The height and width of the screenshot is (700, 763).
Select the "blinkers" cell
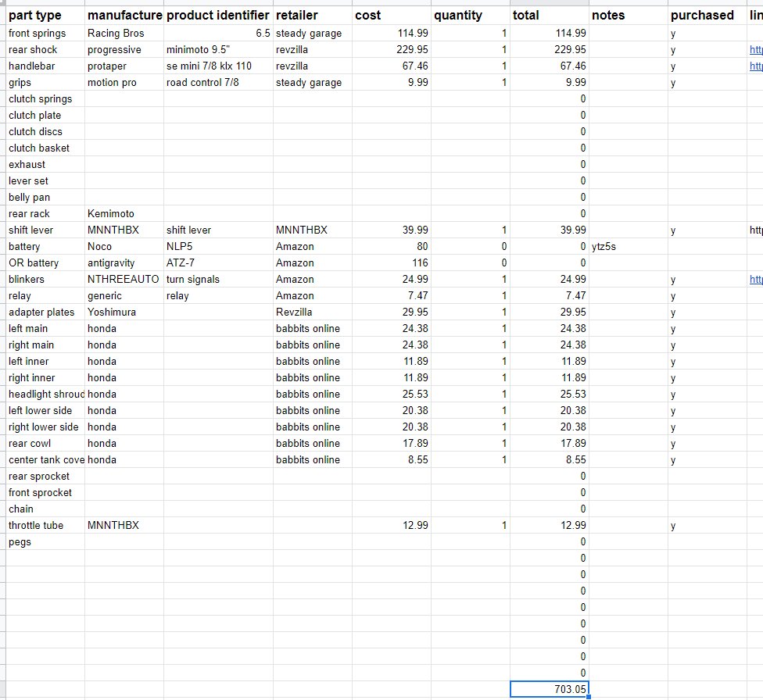click(45, 279)
